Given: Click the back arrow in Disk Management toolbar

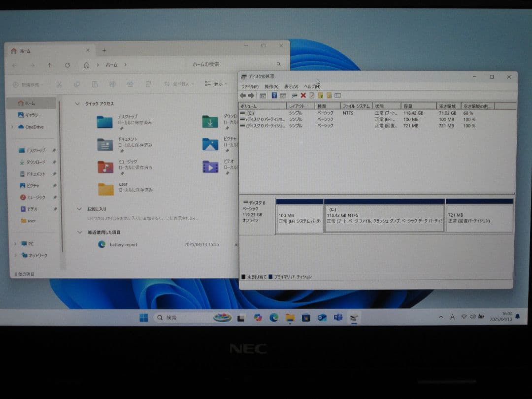Looking at the screenshot, I should point(242,96).
